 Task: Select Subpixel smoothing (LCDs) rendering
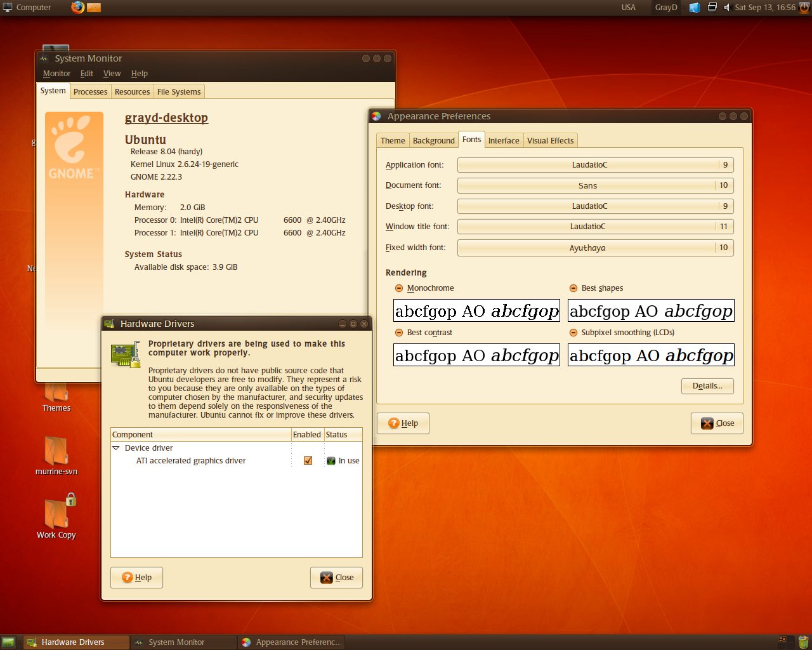[573, 333]
